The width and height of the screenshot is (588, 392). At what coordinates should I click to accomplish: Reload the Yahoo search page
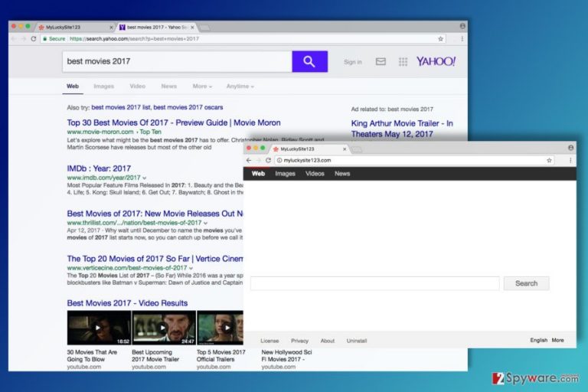pos(34,38)
